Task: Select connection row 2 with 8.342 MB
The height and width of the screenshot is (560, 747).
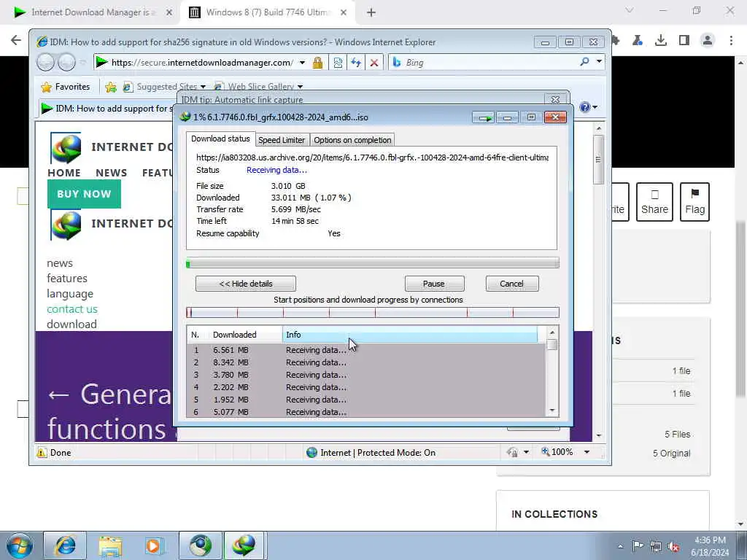Action: pos(366,362)
